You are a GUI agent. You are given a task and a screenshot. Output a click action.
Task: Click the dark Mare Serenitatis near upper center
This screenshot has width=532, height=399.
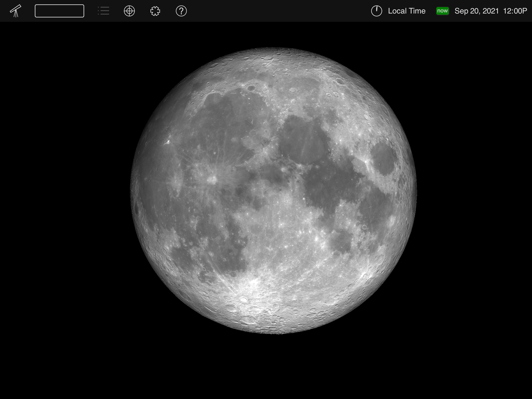[303, 140]
